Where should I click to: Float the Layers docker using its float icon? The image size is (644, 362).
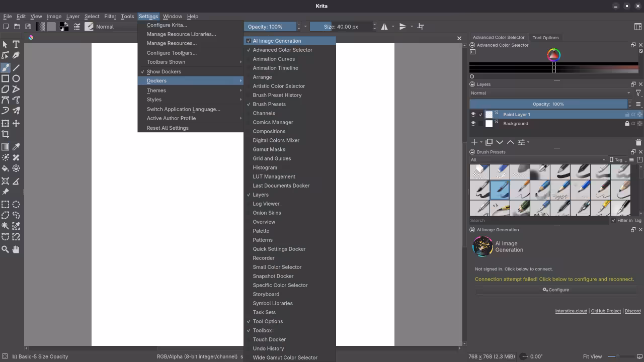coord(633,84)
